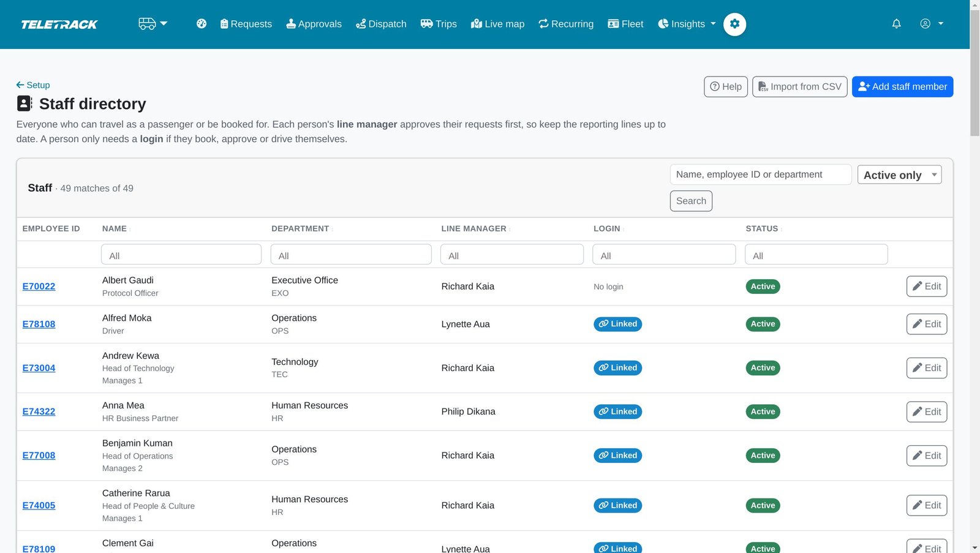Open employee E78109 link
The height and width of the screenshot is (553, 980).
[39, 549]
